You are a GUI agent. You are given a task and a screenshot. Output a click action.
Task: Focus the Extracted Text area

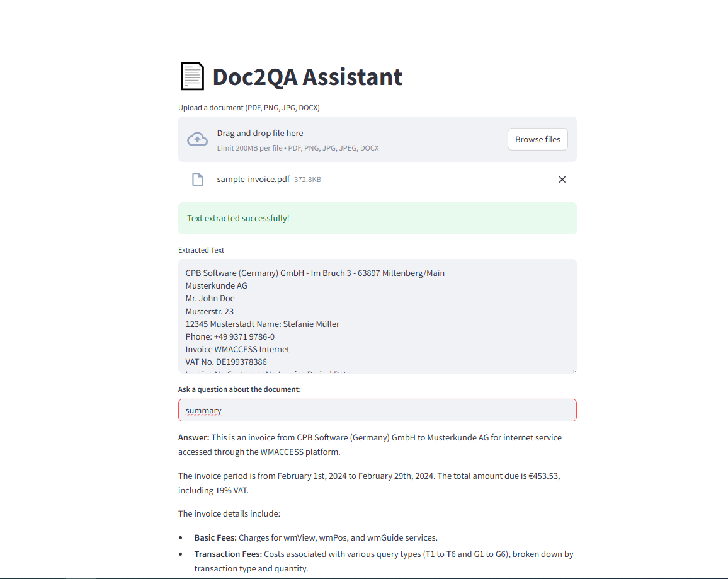[377, 316]
